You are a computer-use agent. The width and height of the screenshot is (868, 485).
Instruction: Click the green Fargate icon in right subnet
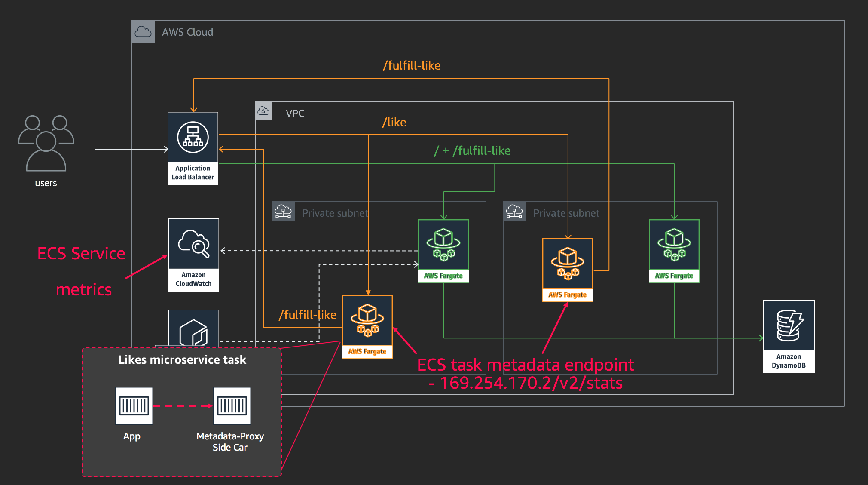(x=674, y=245)
